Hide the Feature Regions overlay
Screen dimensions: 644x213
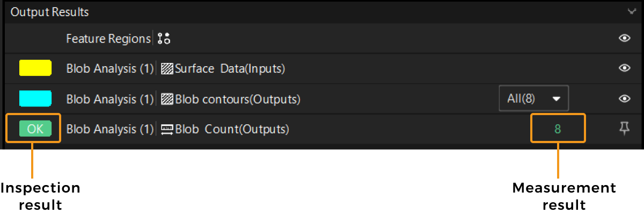point(624,39)
